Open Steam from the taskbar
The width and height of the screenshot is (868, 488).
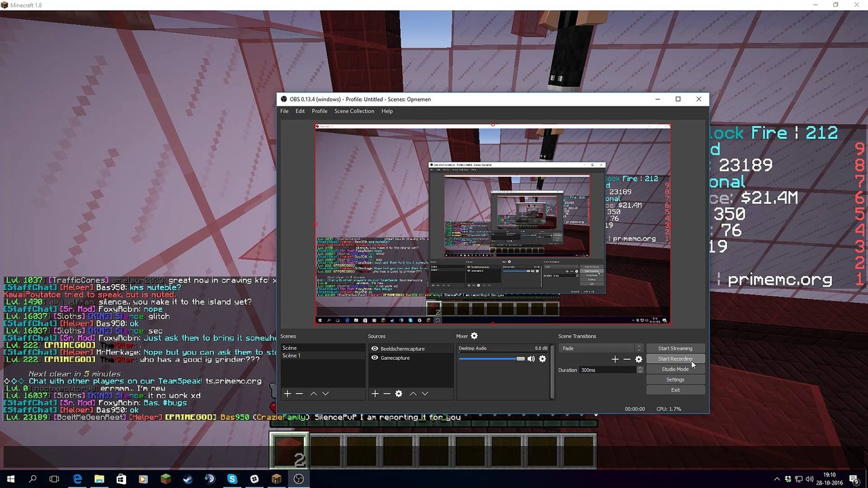pos(188,479)
